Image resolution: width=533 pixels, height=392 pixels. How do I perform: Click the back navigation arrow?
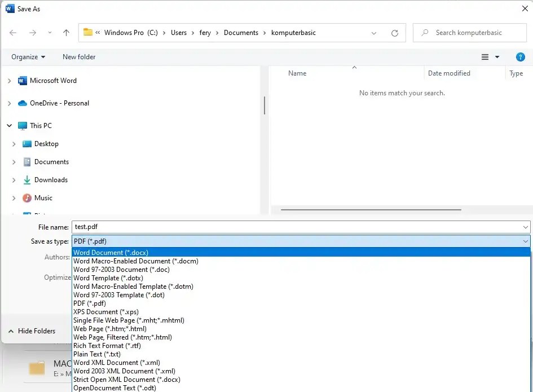[13, 33]
